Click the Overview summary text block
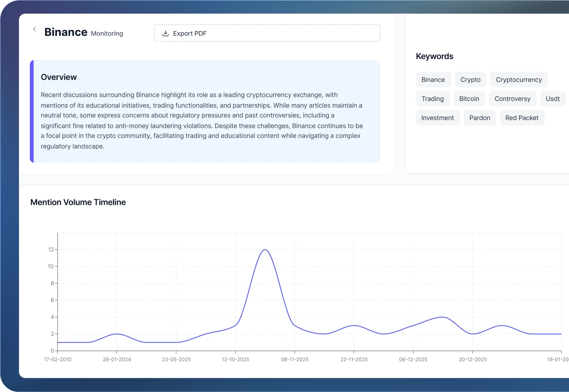 click(202, 120)
